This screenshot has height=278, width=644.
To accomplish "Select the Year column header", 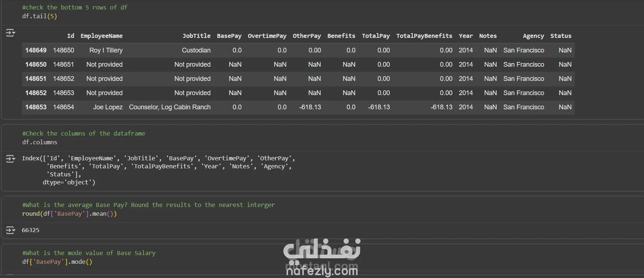I will point(466,36).
